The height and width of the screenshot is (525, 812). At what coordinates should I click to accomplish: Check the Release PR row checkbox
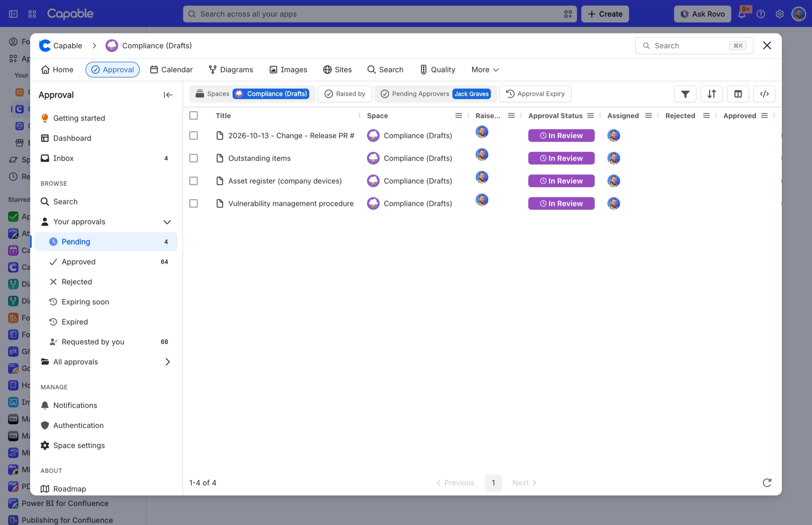tap(194, 136)
